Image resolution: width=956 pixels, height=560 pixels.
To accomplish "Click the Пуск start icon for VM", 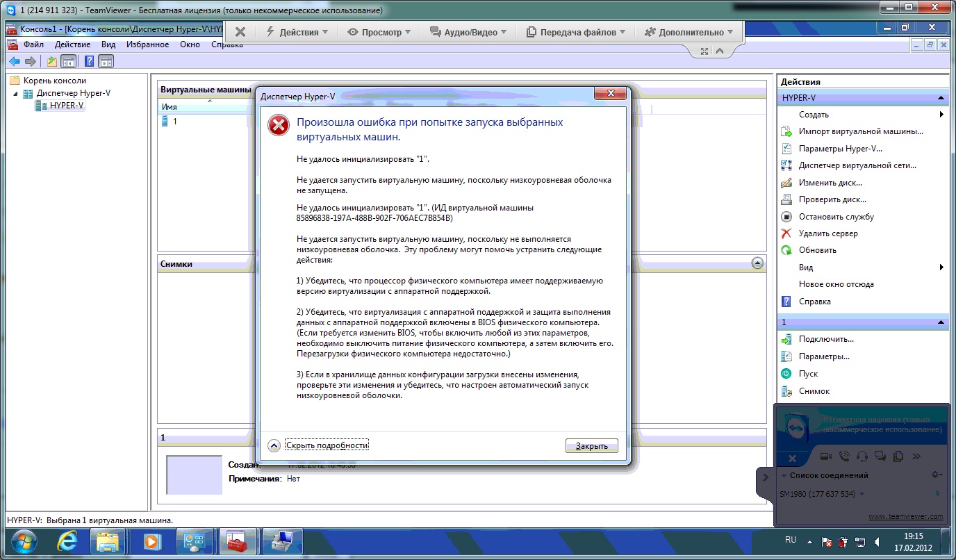I will point(786,374).
